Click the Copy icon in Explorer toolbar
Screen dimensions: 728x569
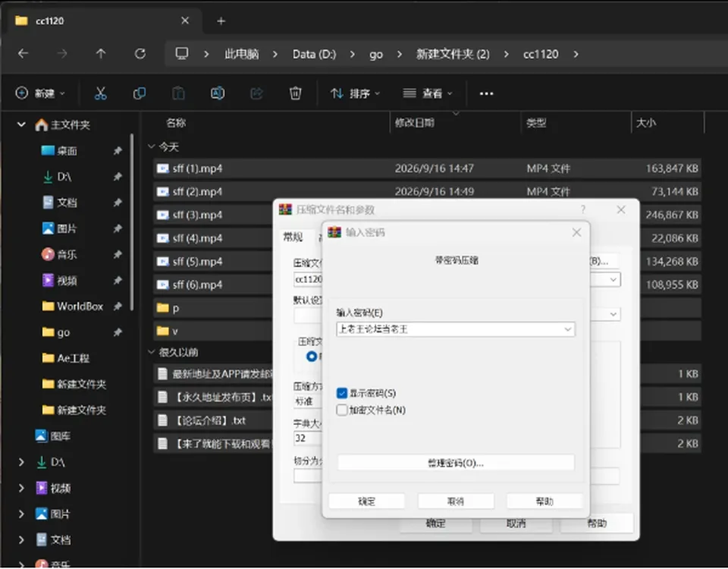(140, 93)
